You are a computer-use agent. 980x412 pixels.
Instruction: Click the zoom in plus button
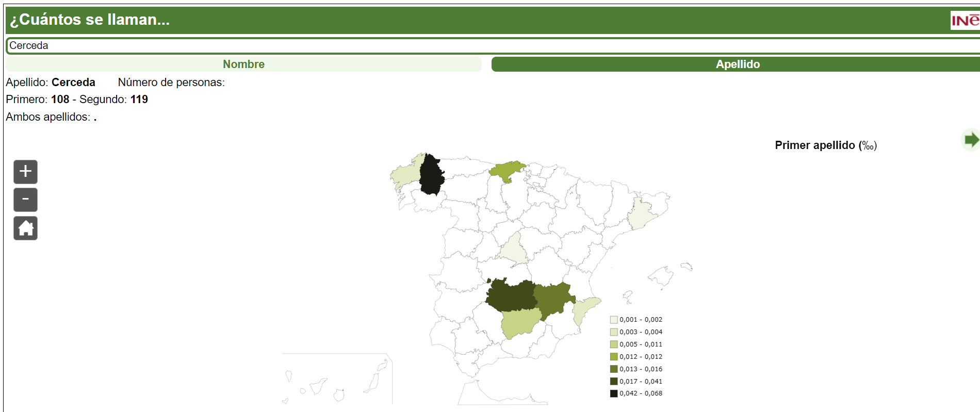pos(25,172)
